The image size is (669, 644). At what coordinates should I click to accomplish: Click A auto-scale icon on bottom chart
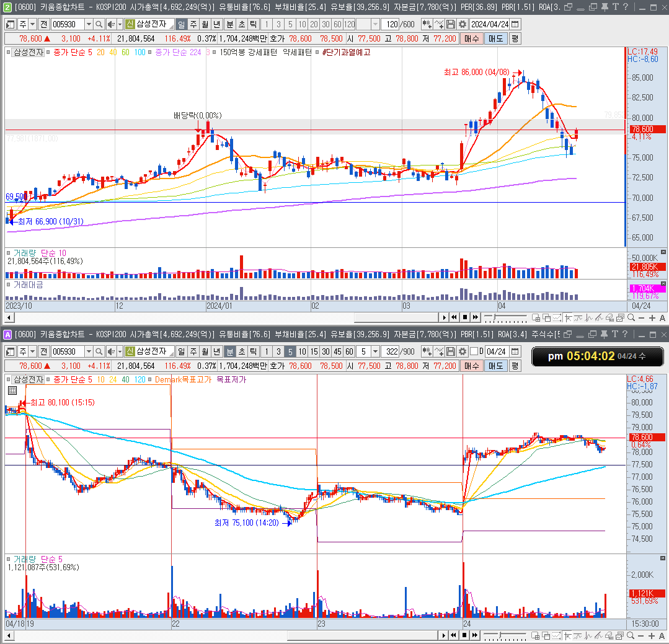point(662,635)
